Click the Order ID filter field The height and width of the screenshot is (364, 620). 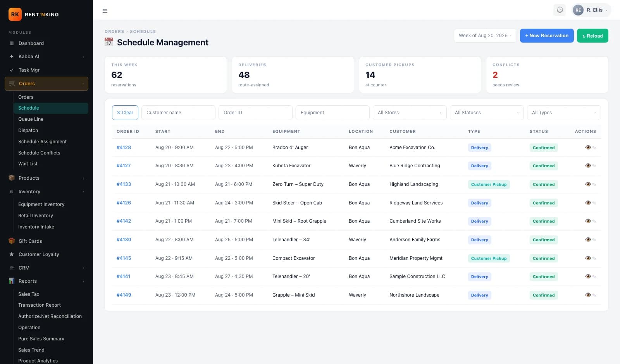coord(255,113)
